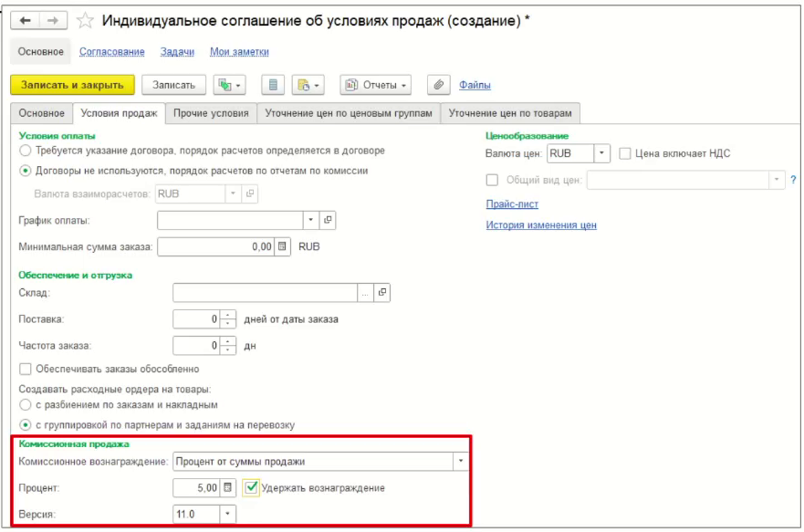The image size is (804, 532).
Task: Click the Процент value field
Action: tap(196, 488)
